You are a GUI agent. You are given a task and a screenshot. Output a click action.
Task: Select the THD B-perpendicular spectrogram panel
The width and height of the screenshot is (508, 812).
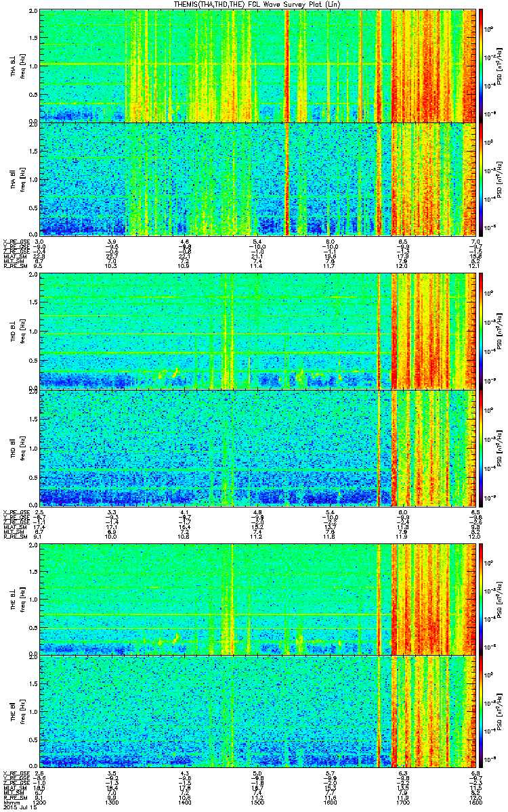point(258,330)
